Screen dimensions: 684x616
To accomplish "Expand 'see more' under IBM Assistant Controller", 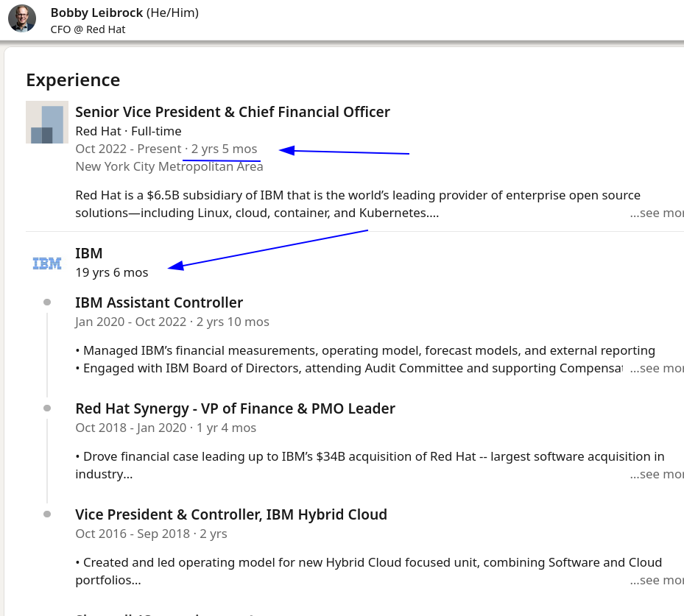I will pos(657,369).
